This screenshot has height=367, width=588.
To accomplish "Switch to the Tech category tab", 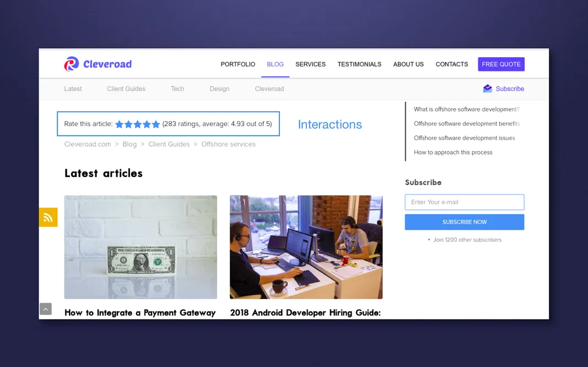I will point(177,89).
